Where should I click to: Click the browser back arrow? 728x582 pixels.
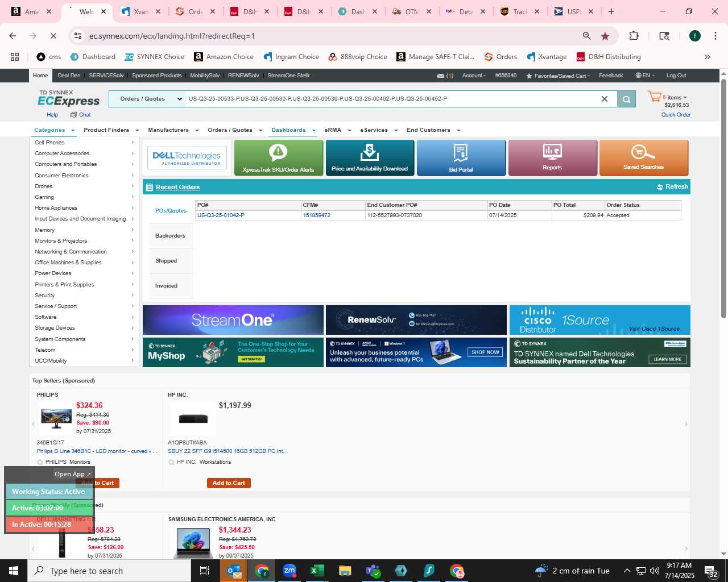pos(13,36)
